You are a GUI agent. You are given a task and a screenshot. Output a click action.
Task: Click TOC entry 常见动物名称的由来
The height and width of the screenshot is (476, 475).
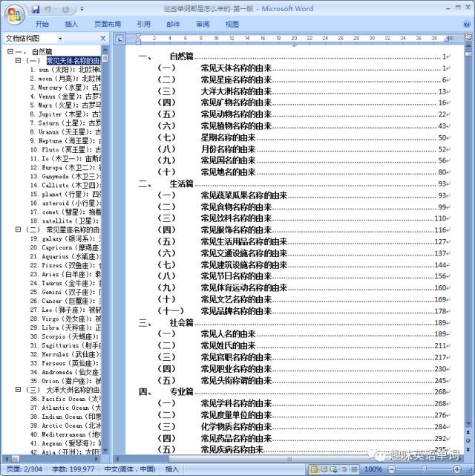[236, 114]
